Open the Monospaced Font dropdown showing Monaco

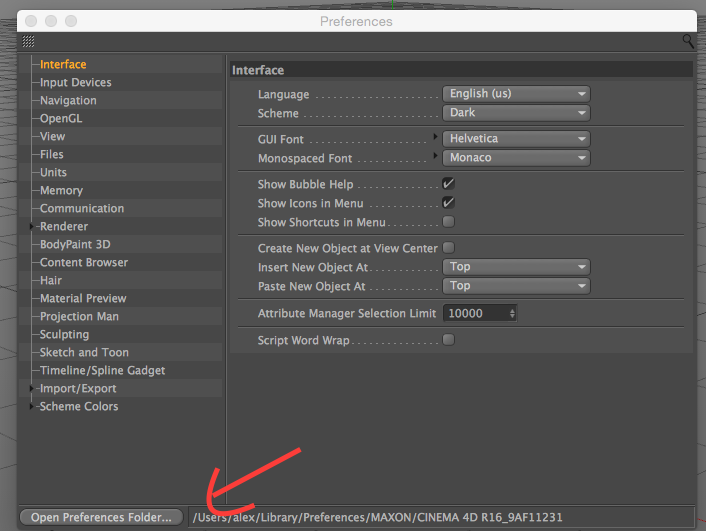516,158
